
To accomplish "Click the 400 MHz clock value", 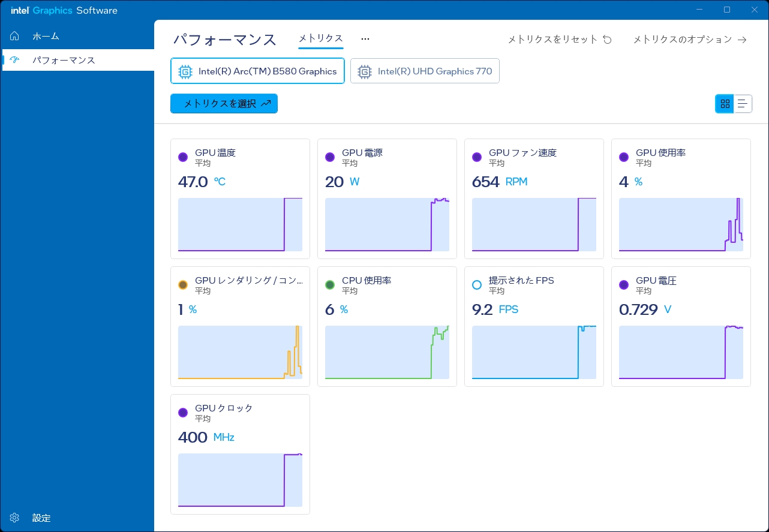I will [206, 437].
